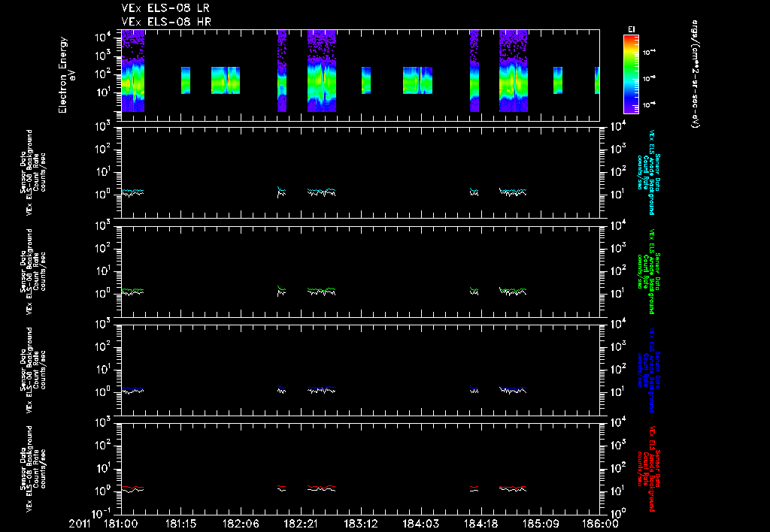Click the rainbow color bar legend

coord(631,74)
